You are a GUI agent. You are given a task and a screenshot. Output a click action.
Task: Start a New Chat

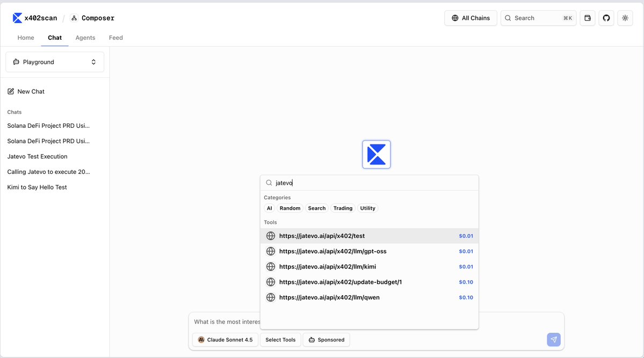pyautogui.click(x=26, y=92)
